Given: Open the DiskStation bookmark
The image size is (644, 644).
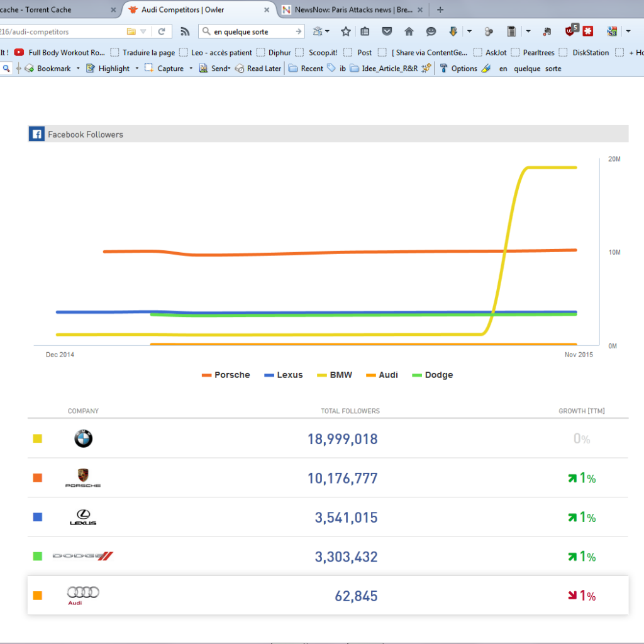Looking at the screenshot, I should click(584, 53).
